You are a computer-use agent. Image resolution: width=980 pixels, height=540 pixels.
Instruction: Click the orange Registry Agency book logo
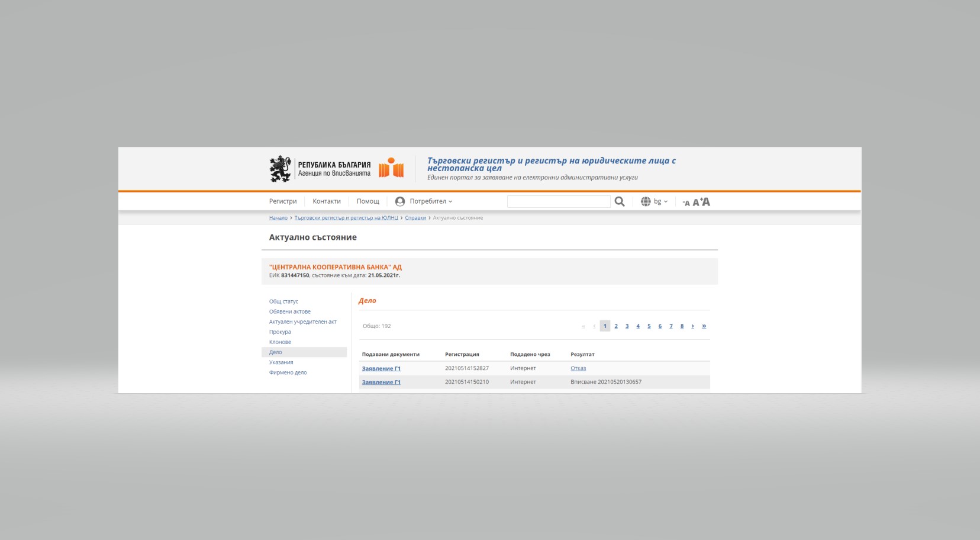[391, 168]
